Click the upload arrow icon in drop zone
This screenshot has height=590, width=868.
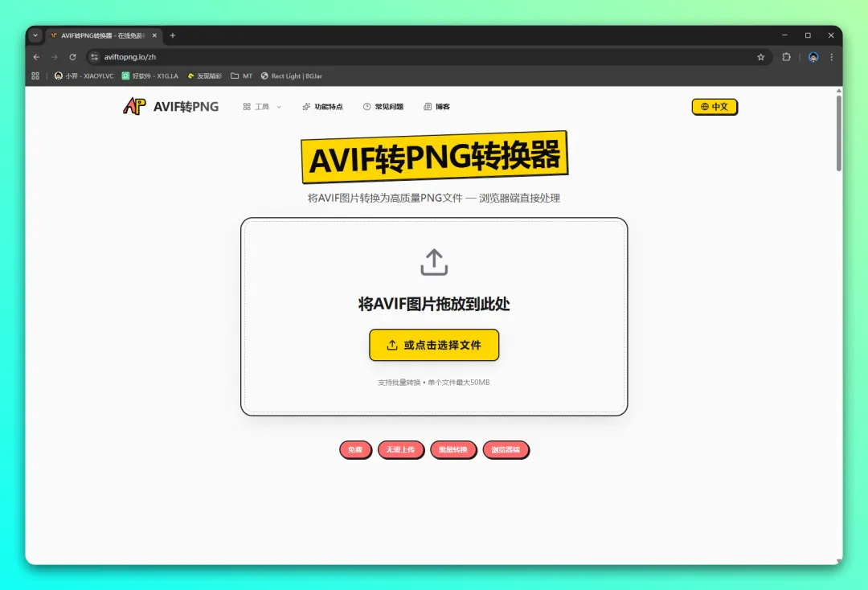[434, 262]
